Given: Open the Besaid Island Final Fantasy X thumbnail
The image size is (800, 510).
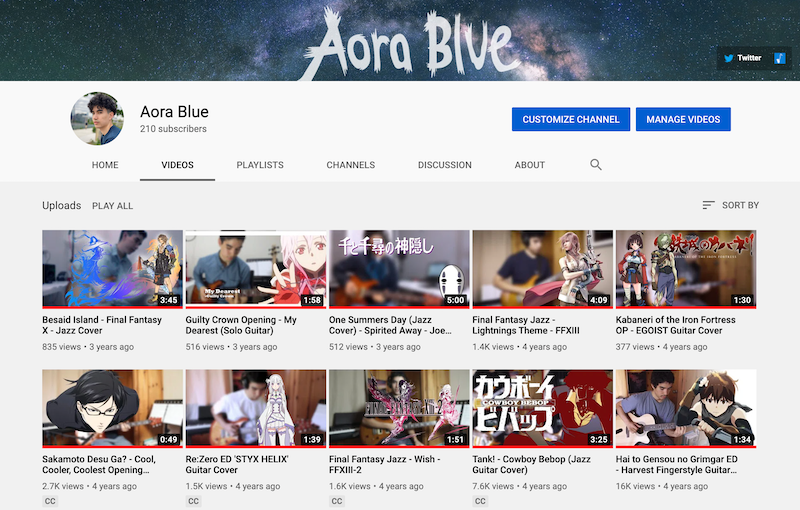Looking at the screenshot, I should click(112, 269).
